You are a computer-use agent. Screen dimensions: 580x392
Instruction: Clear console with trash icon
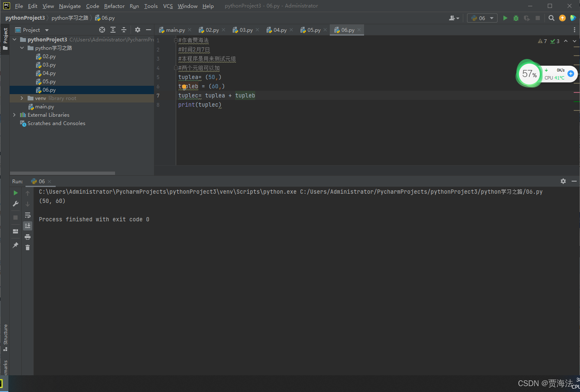pos(28,248)
